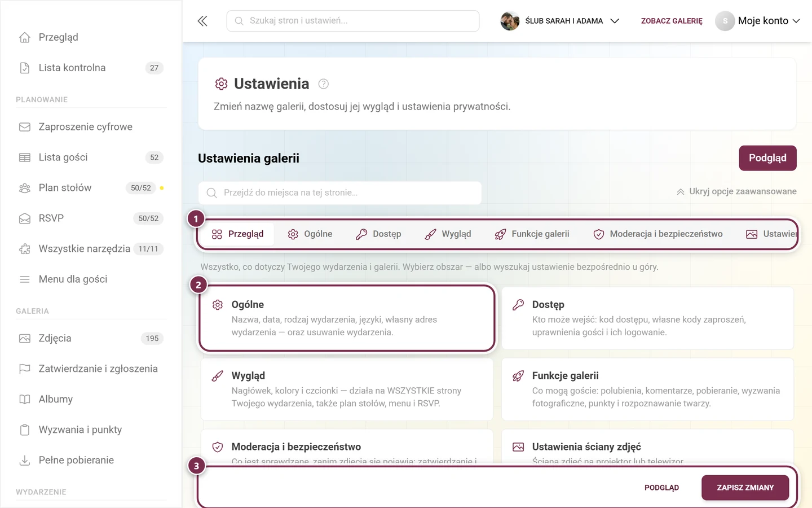This screenshot has height=508, width=812.
Task: Click the checklist document icon for Lista kontrolna
Action: point(25,68)
